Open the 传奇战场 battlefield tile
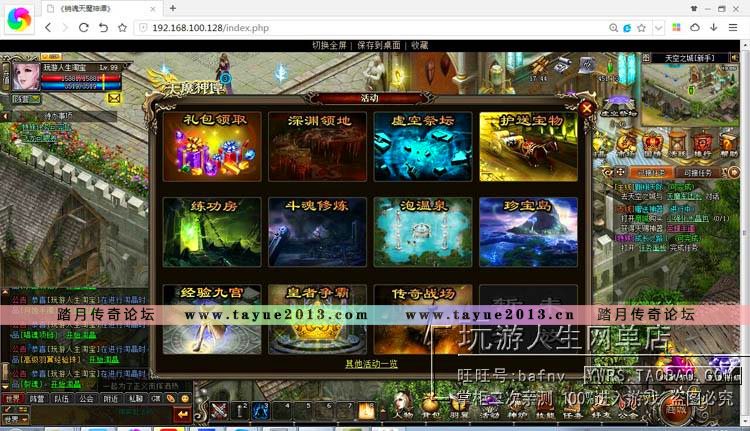750x431 pixels. 423,319
